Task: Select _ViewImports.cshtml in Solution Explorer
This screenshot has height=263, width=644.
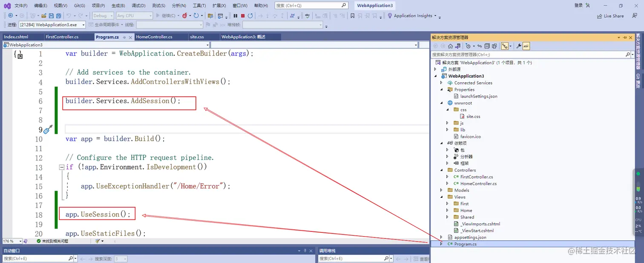Action: point(480,224)
